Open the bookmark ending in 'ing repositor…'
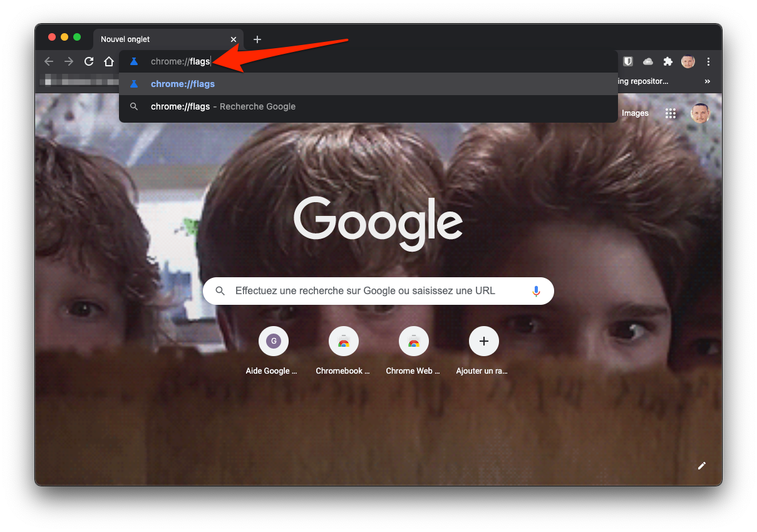 click(644, 81)
